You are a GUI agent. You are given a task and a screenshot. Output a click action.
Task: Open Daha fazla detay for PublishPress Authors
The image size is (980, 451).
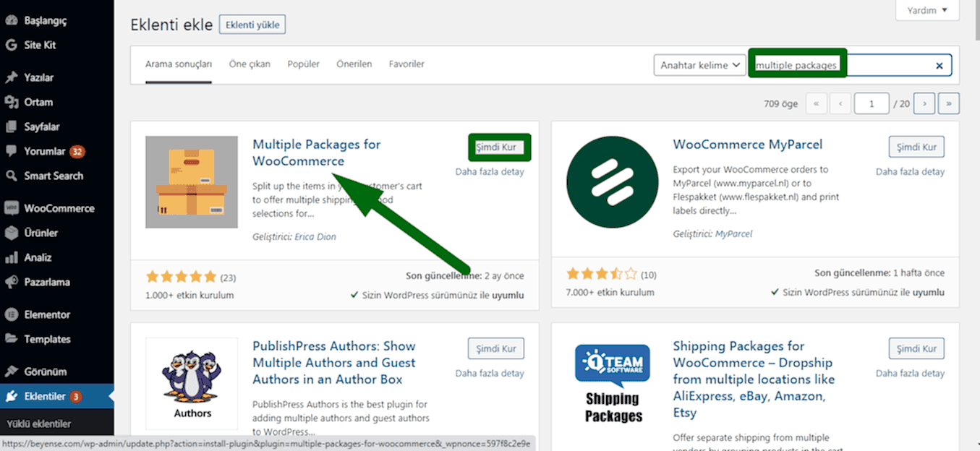[490, 374]
